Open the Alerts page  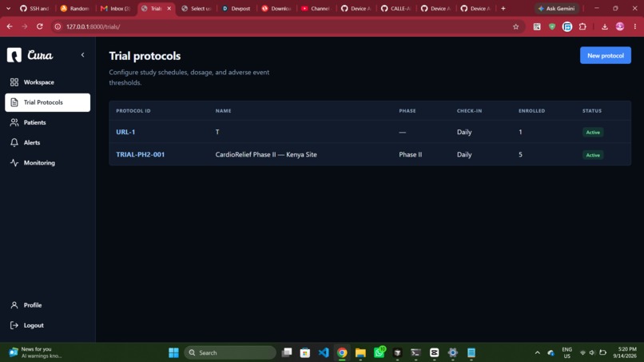(x=48, y=142)
